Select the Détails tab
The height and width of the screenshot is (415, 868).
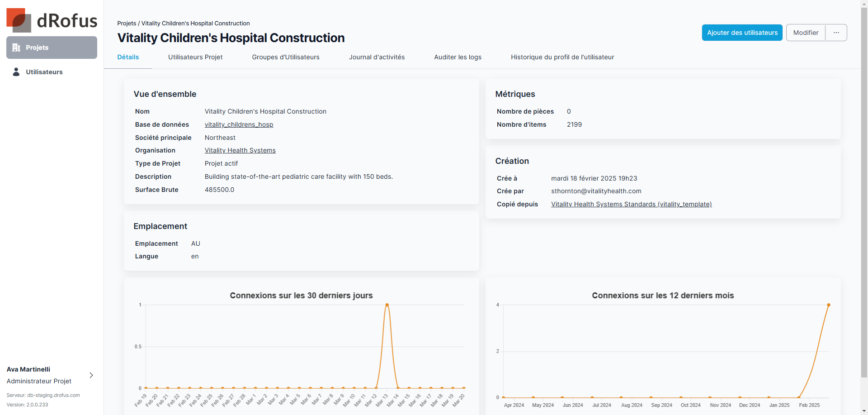(x=128, y=57)
